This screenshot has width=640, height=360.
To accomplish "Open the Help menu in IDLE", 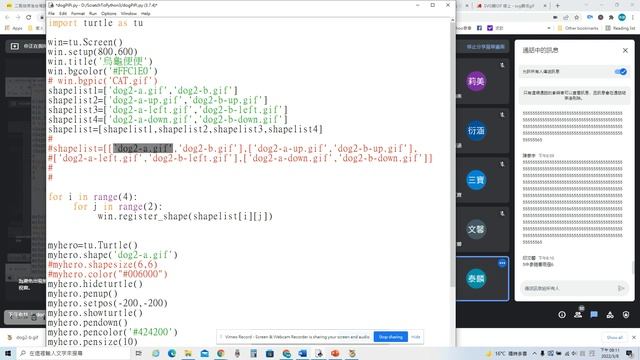I will click(146, 13).
